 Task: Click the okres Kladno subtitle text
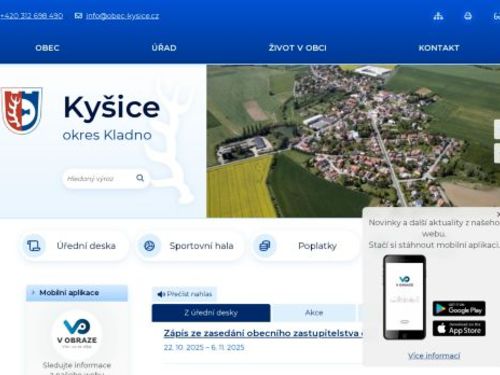(107, 135)
